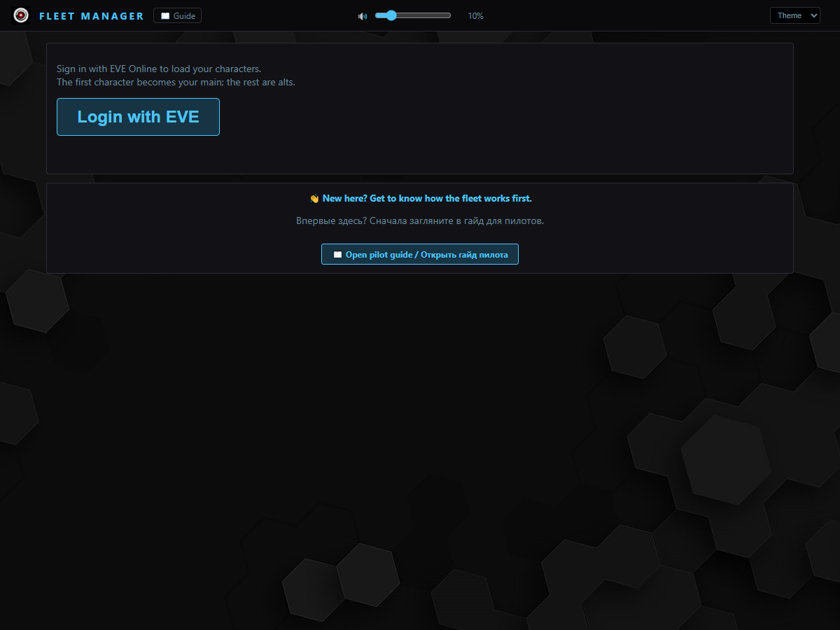Click "The first character becomes your main" text

176,83
